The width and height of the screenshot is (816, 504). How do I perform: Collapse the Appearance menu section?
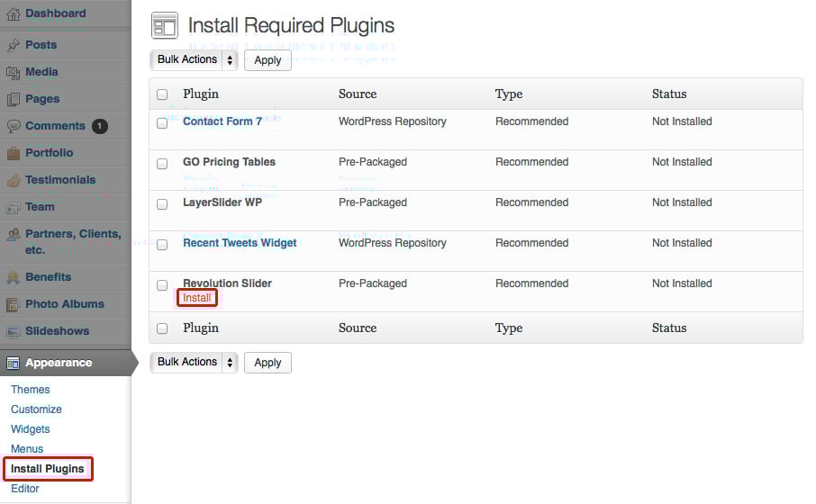[x=59, y=363]
